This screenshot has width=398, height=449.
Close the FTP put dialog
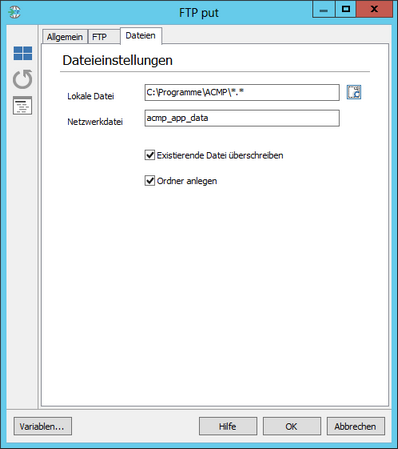375,10
